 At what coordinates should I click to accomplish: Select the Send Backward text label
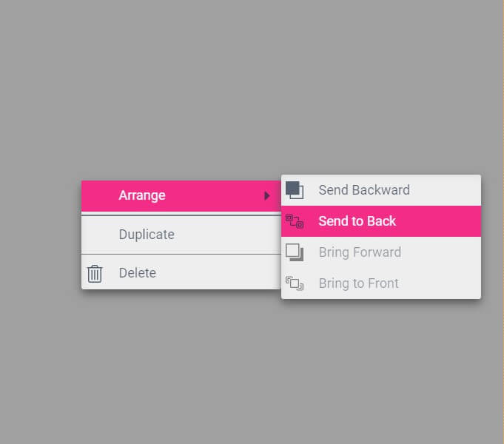(364, 190)
